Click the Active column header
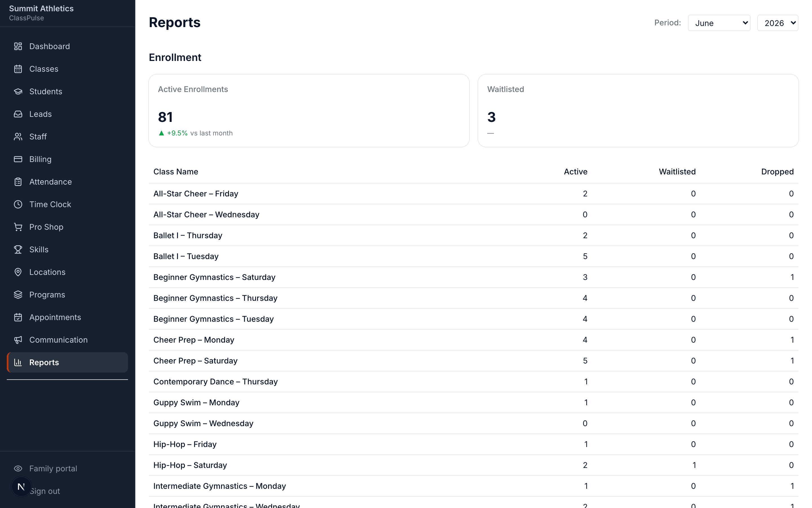This screenshot has width=812, height=508. tap(575, 172)
